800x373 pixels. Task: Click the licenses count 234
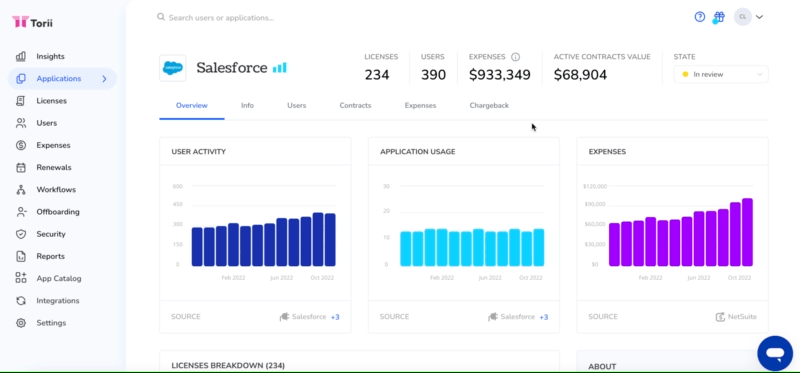pos(377,75)
